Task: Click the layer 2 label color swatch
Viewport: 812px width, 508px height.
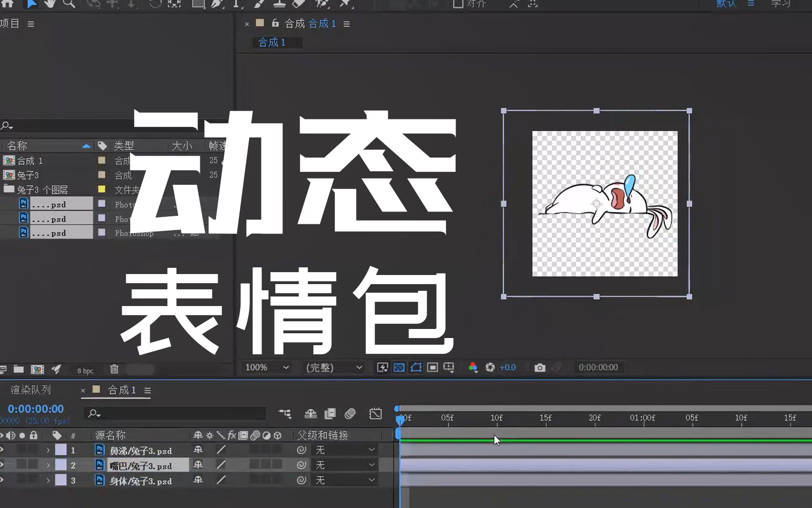Action: [60, 464]
